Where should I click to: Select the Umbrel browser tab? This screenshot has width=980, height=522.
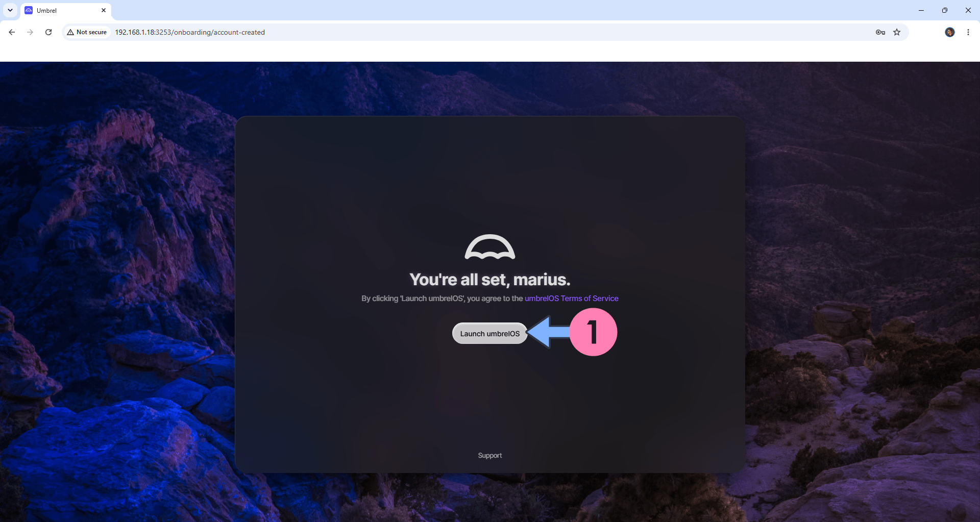pyautogui.click(x=65, y=10)
